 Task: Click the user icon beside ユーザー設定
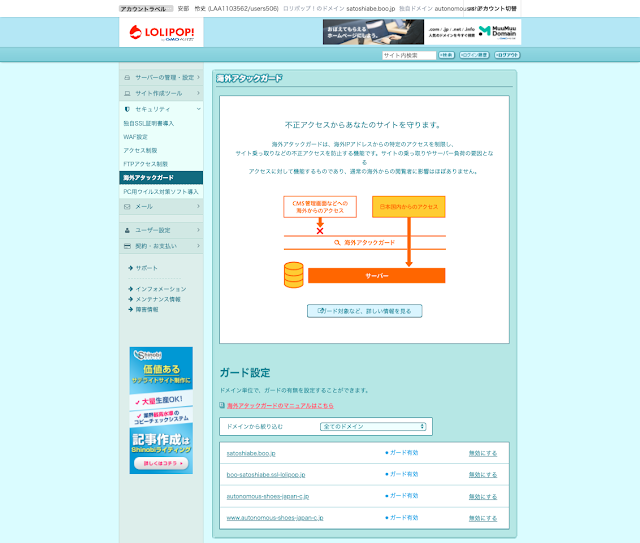pyautogui.click(x=127, y=230)
